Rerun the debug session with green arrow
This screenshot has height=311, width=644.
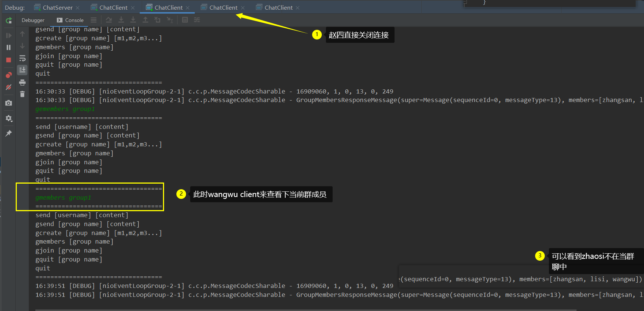click(9, 20)
